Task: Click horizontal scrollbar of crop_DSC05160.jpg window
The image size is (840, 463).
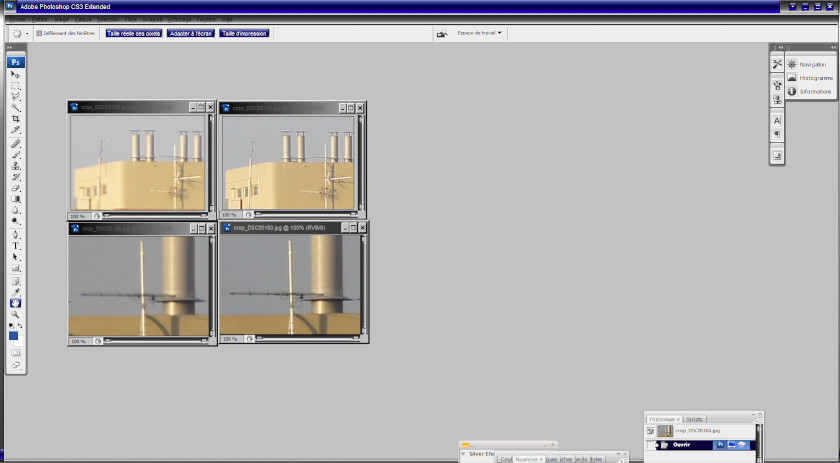Action: [308, 339]
